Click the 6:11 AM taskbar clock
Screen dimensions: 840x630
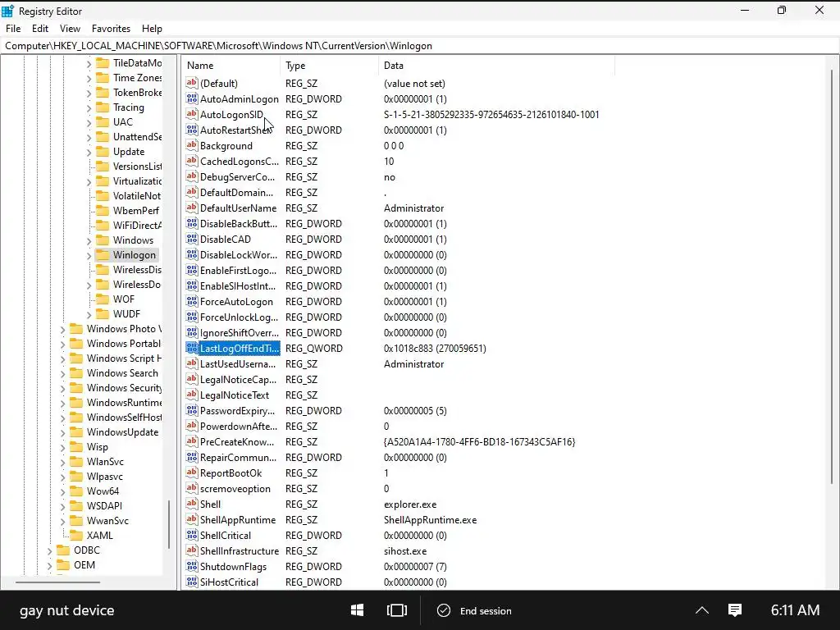795,609
